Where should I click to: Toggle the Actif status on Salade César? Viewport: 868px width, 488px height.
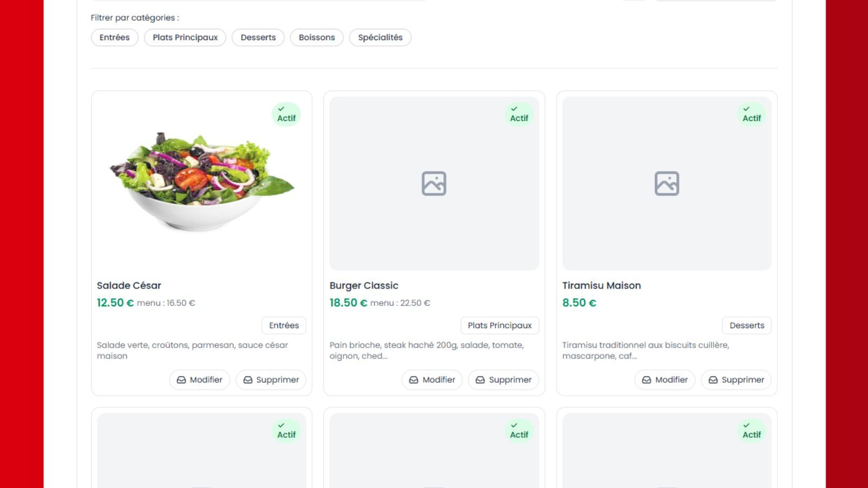point(286,114)
